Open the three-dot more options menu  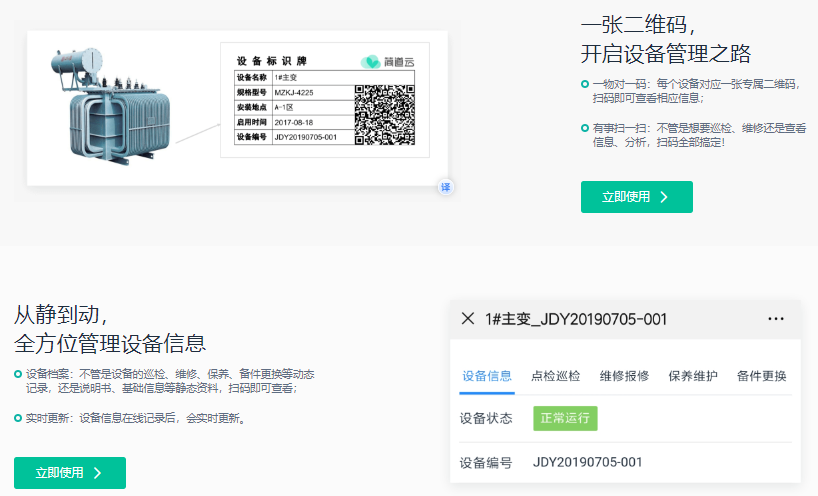point(776,319)
